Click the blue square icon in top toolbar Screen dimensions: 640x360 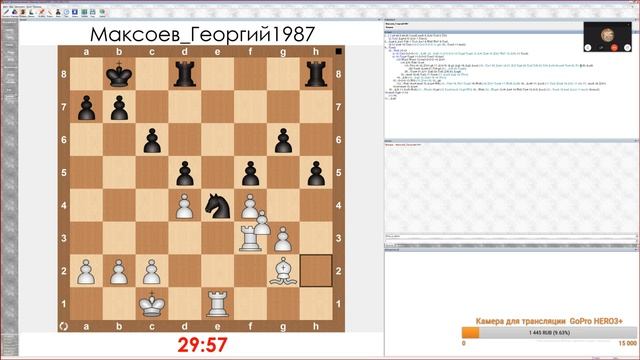point(75,12)
